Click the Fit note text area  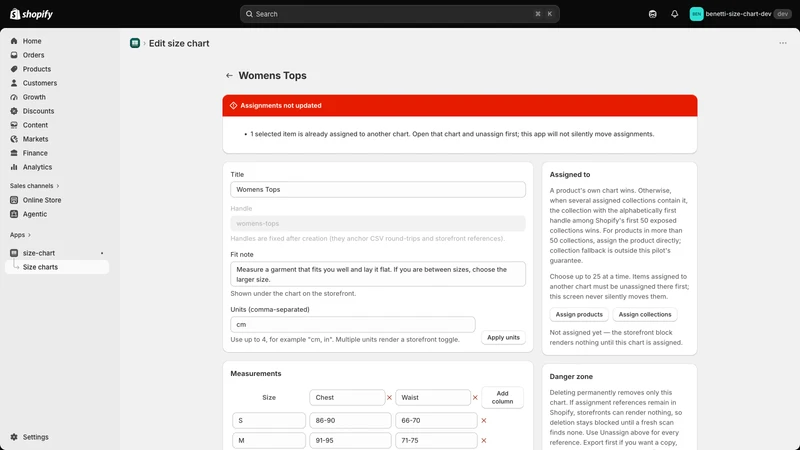pos(378,274)
